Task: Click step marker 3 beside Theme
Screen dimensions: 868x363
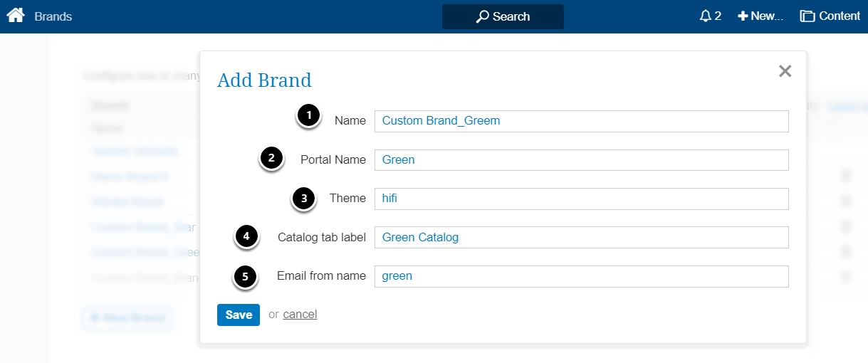Action: pos(304,199)
